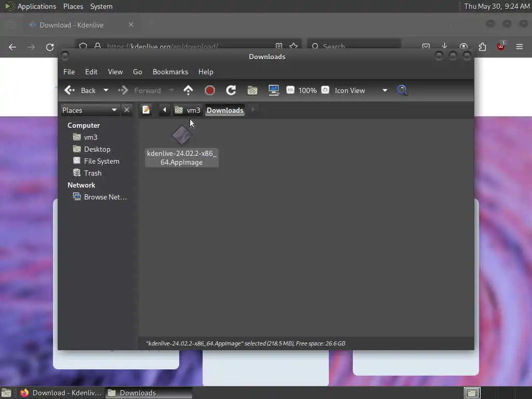Open the Edit menu
532x399 pixels.
pyautogui.click(x=91, y=72)
